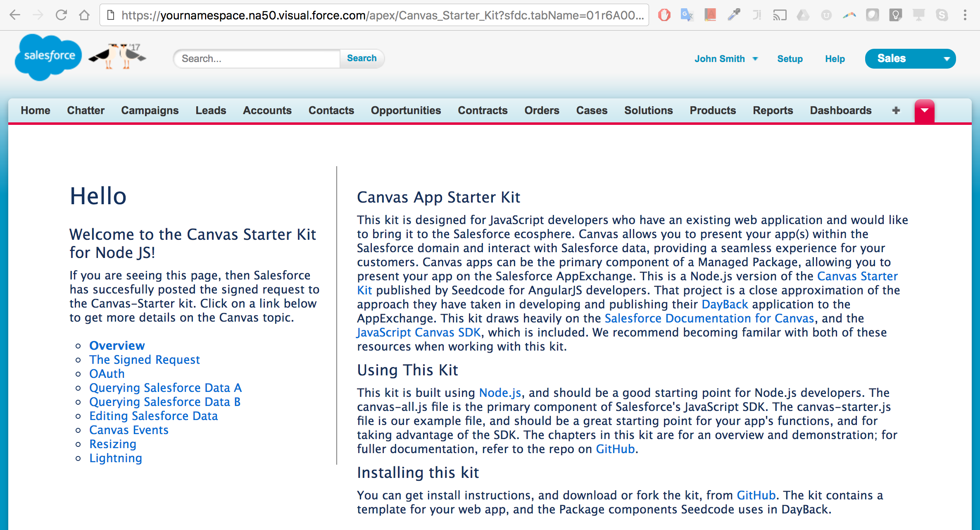Open the browser home page icon

[84, 15]
